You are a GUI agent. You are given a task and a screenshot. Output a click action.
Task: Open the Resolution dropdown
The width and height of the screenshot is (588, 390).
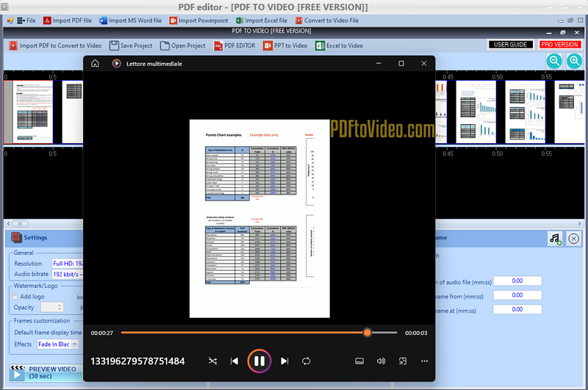(68, 264)
